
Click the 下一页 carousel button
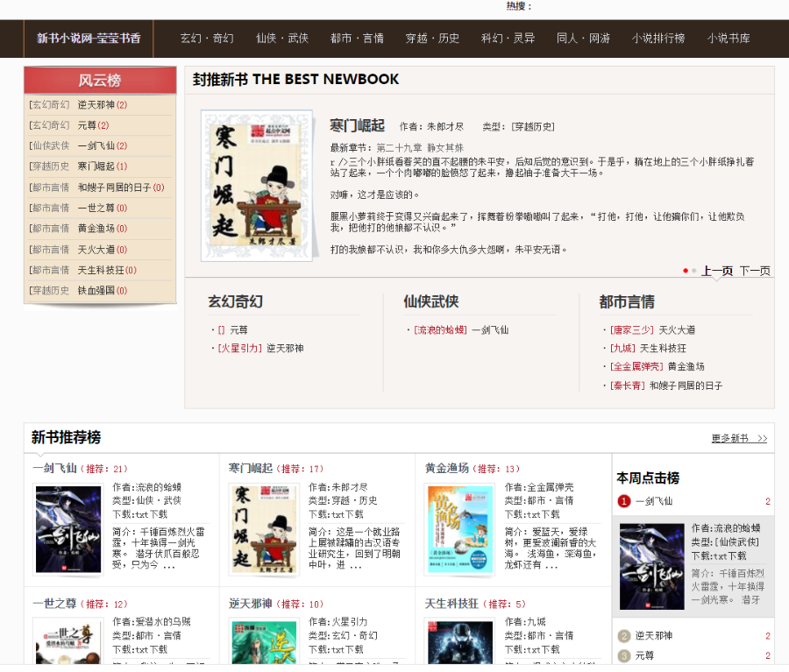757,271
